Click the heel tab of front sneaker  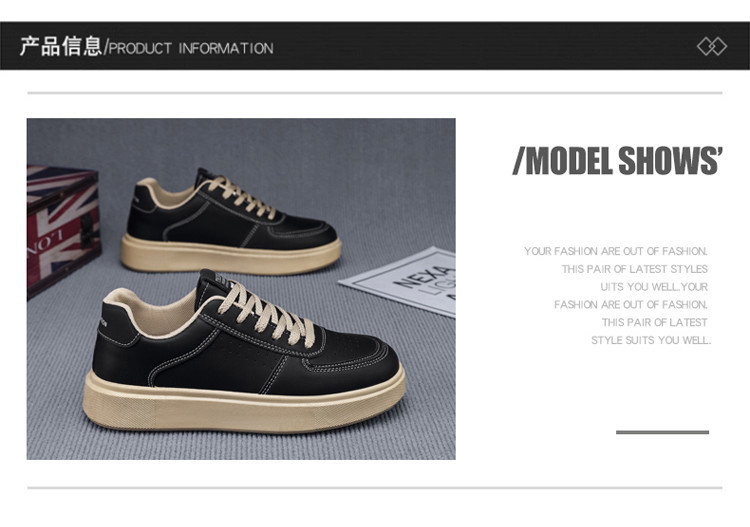[x=117, y=324]
